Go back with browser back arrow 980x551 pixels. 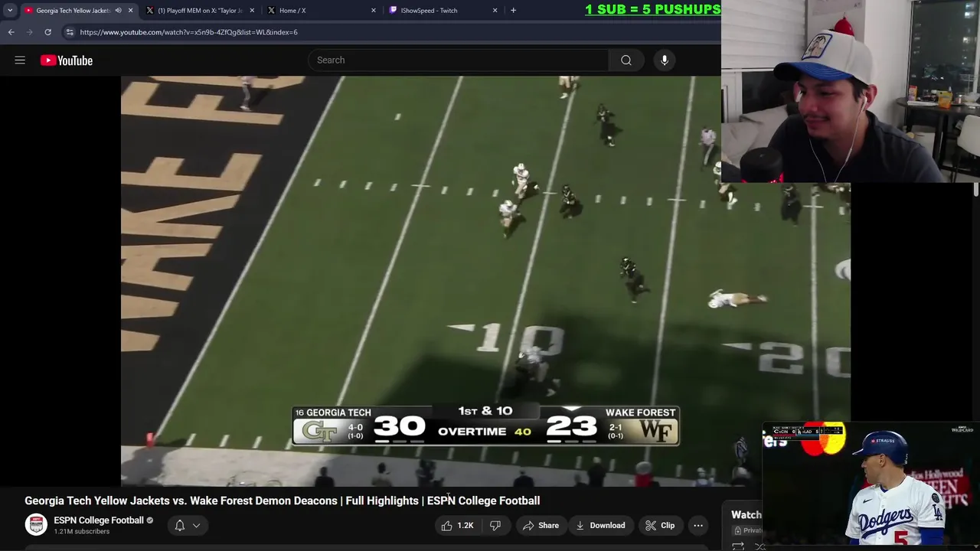tap(11, 32)
